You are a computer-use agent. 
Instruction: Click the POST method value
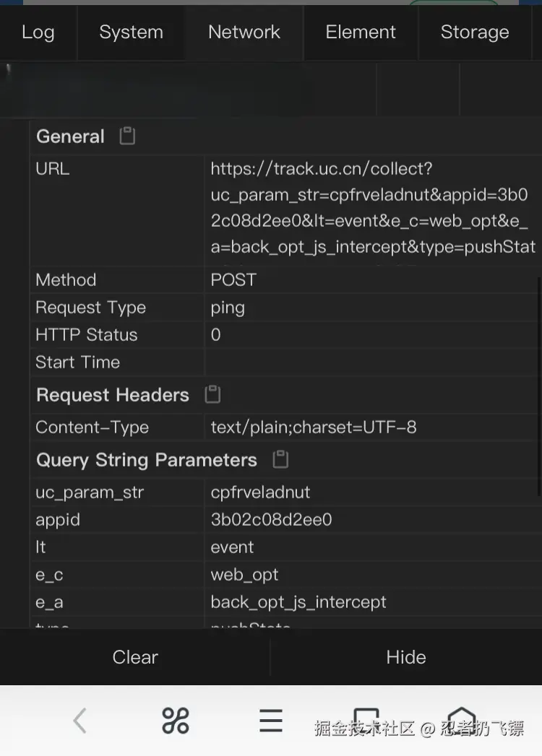[233, 280]
